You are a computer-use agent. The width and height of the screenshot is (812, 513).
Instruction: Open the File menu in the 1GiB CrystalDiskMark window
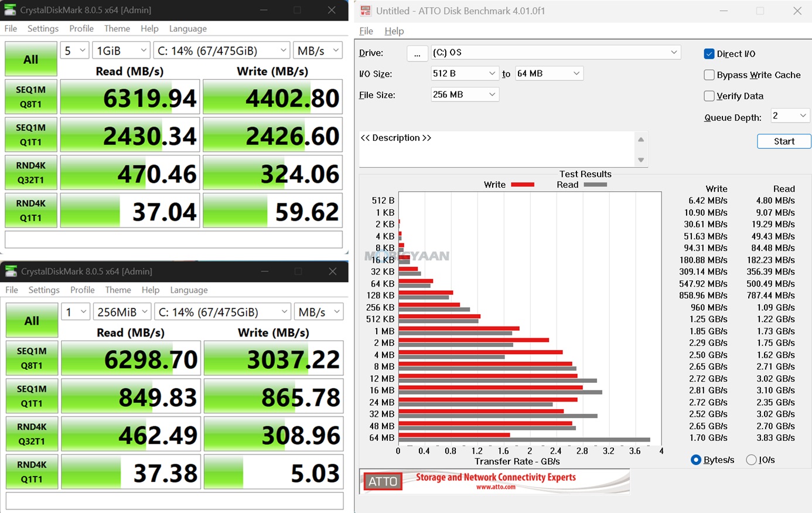pos(11,29)
